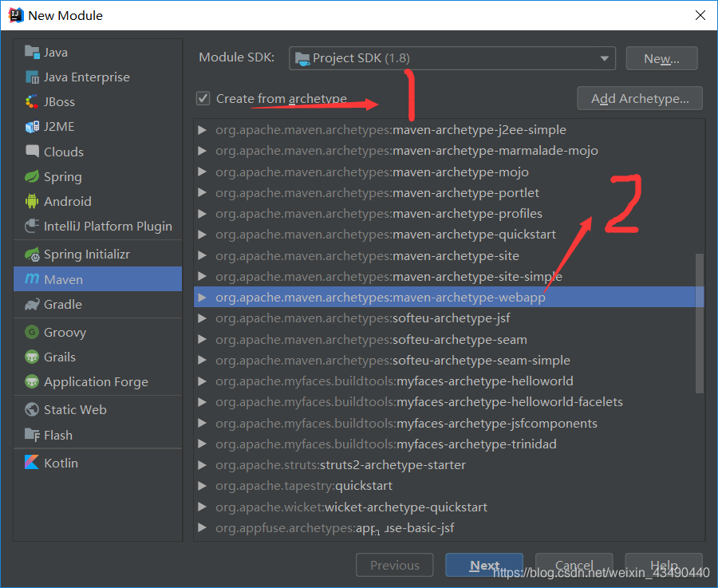Click the Gradle elephant icon
The image size is (718, 588).
[32, 305]
